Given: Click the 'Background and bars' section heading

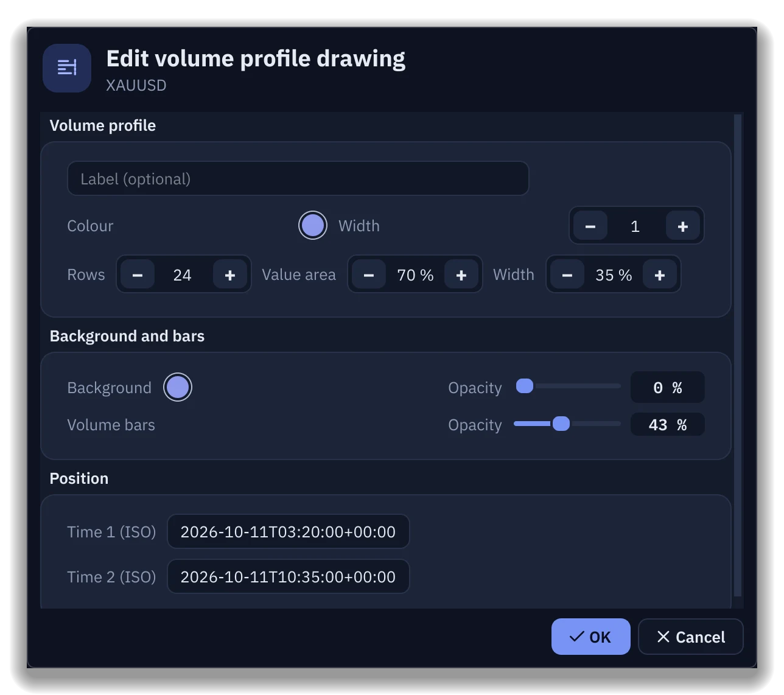Looking at the screenshot, I should pyautogui.click(x=127, y=336).
